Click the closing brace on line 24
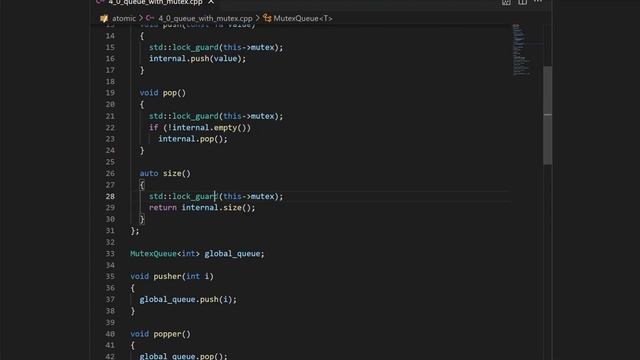 [142, 151]
